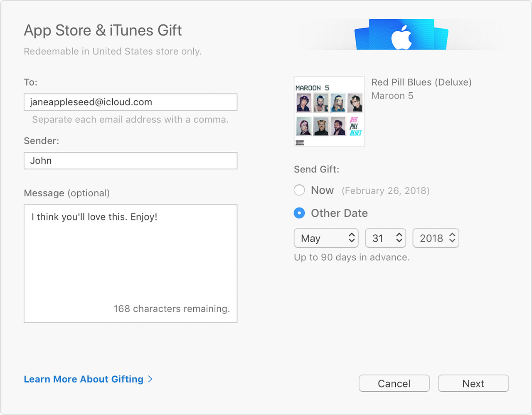Click 'Redeemable in United States store only.' text
532x415 pixels.
click(113, 52)
